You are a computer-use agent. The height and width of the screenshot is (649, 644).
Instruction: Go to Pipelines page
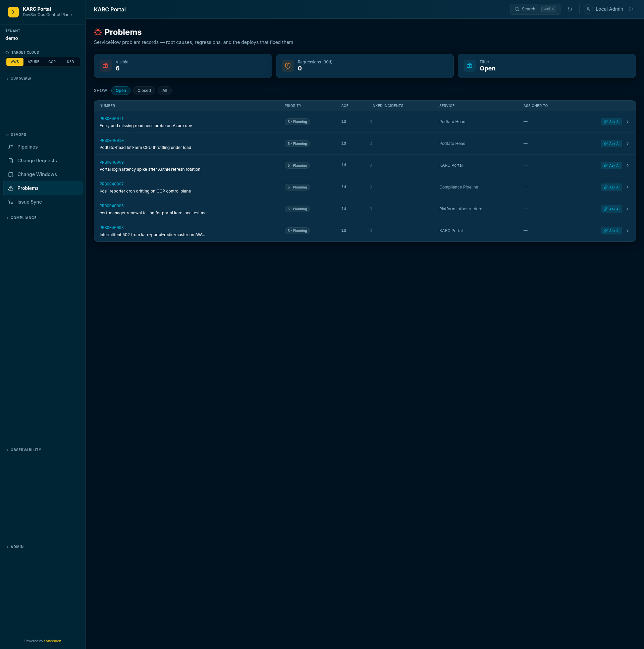(43, 147)
